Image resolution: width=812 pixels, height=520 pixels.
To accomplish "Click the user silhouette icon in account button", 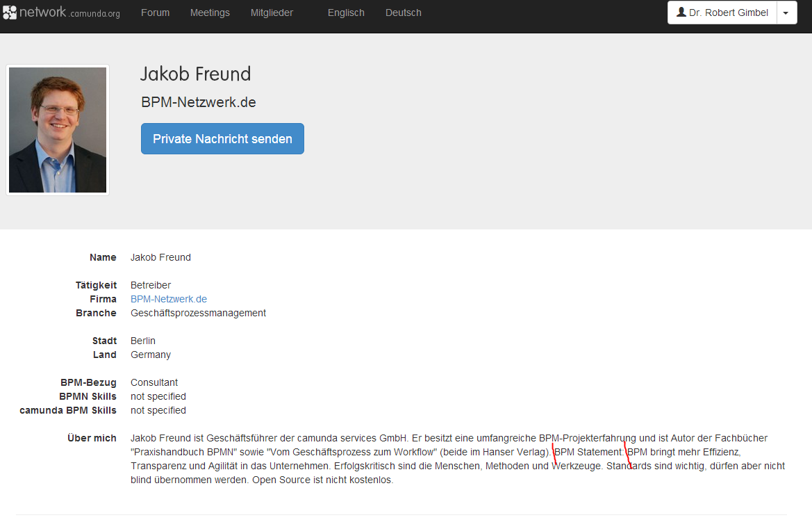I will coord(681,13).
